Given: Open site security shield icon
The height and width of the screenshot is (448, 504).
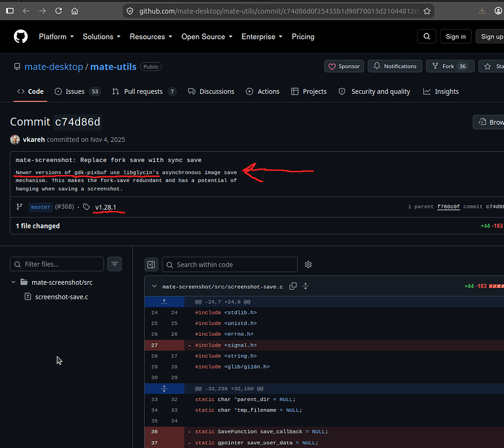Looking at the screenshot, I should point(130,11).
